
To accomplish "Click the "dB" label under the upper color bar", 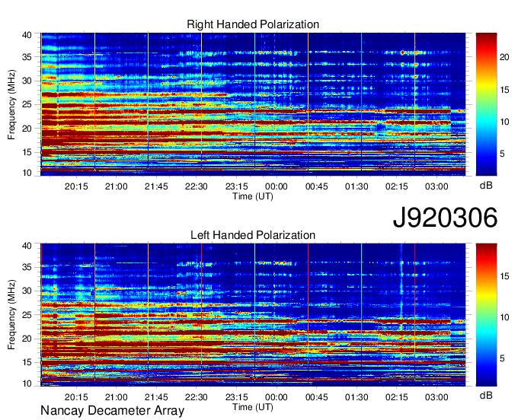I will (486, 185).
